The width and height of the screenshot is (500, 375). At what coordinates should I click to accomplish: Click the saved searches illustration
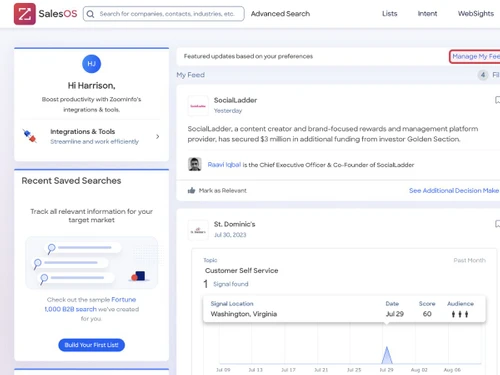point(91,263)
